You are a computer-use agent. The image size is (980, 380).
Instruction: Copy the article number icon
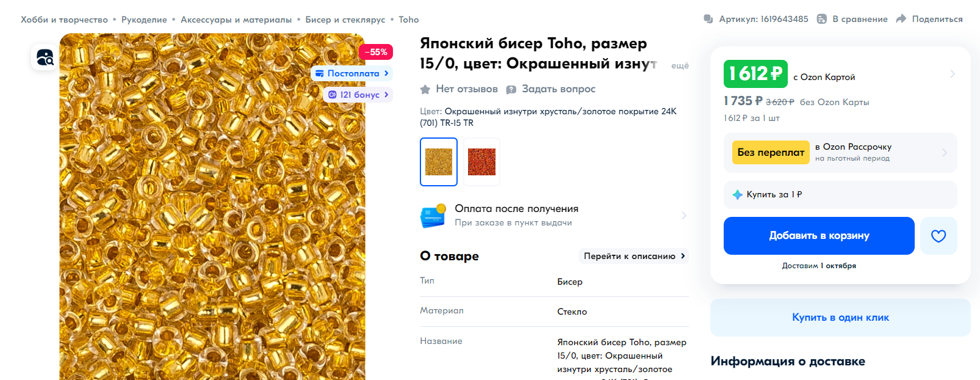(x=708, y=19)
